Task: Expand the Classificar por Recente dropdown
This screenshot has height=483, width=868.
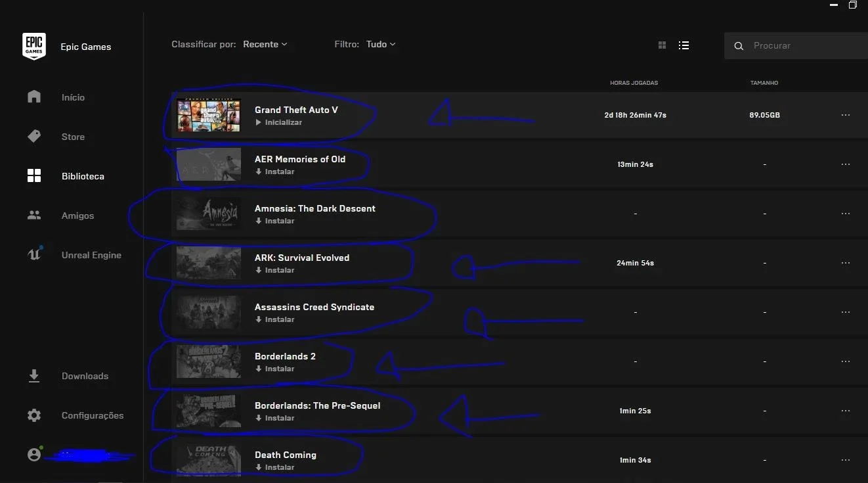Action: point(265,44)
